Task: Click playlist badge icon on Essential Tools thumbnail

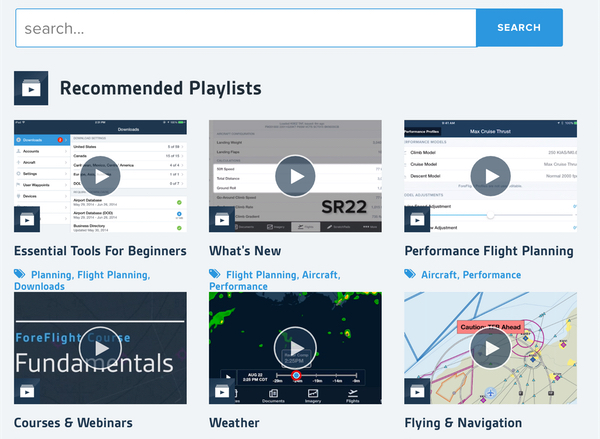Action: pos(28,219)
